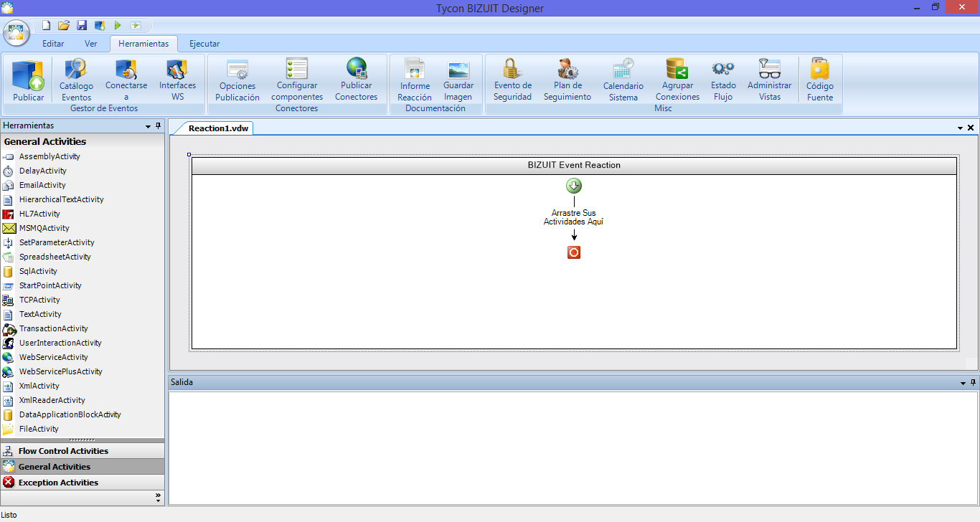Click Arrastre Sus Actividades Aquí placeholder

coord(574,217)
